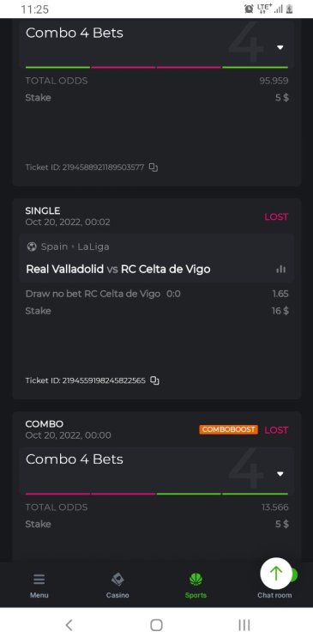
Task: Expand the top Combo 4 Bets arrow
Action: point(280,47)
